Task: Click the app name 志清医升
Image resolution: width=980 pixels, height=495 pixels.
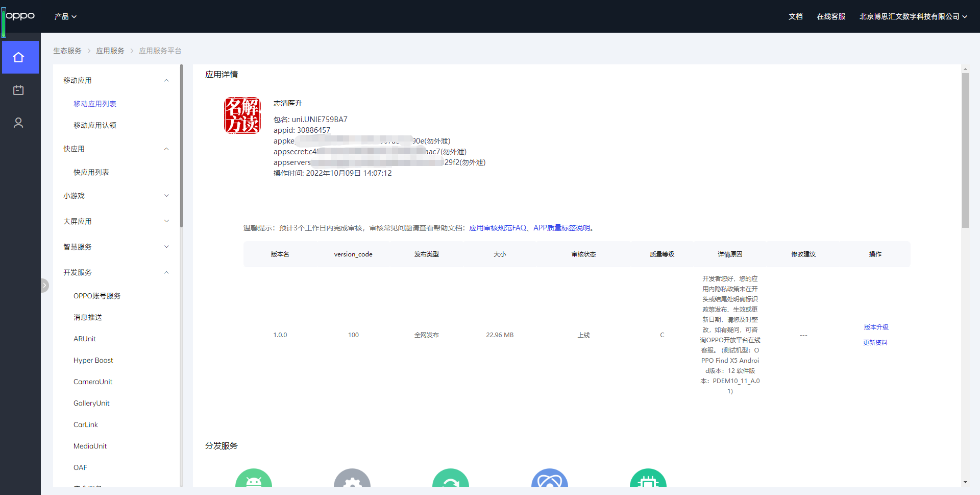Action: coord(288,103)
